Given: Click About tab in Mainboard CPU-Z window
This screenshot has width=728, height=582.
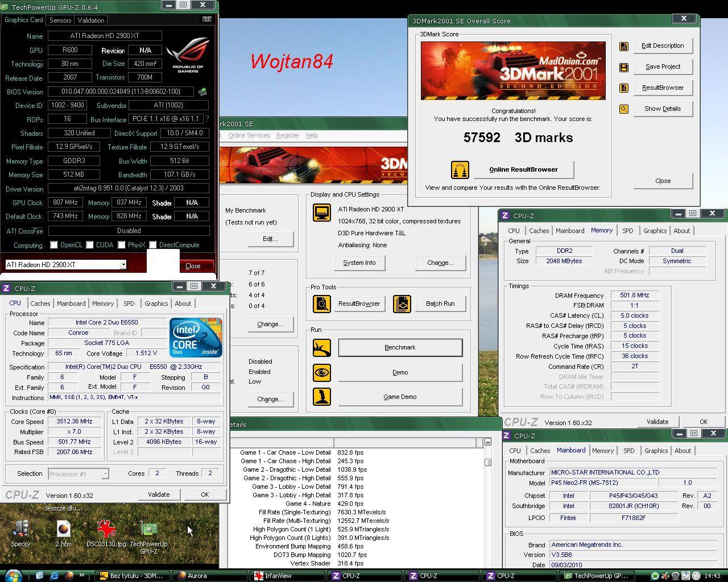Looking at the screenshot, I should [x=682, y=451].
